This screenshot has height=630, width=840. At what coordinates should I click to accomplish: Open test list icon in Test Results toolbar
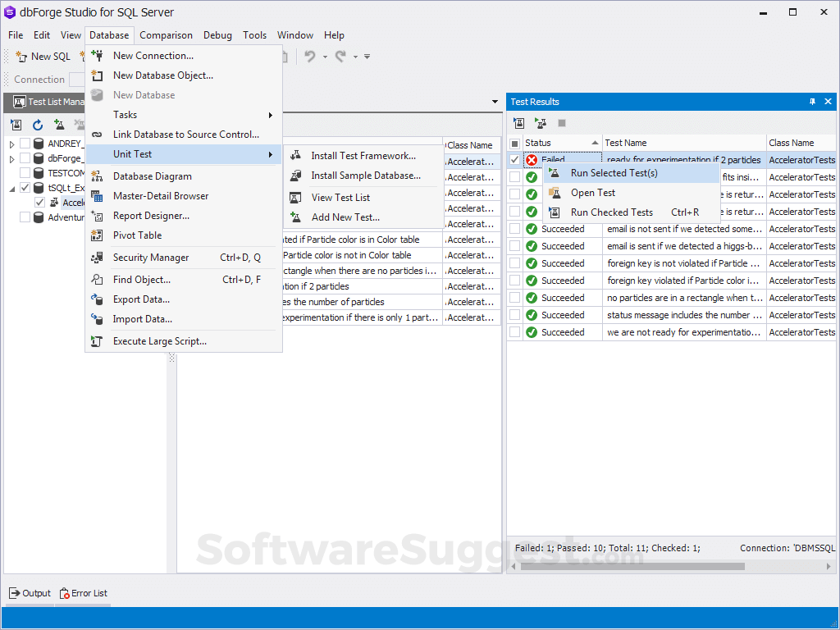tap(519, 122)
